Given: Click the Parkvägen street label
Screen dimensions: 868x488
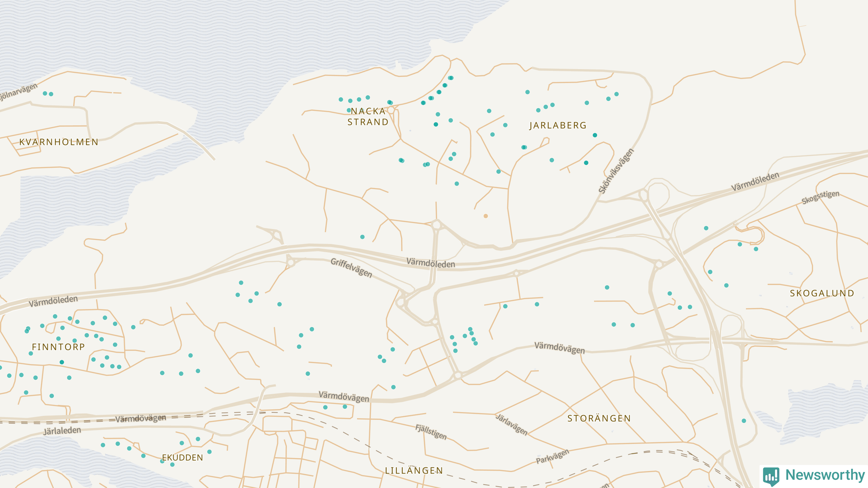Looking at the screenshot, I should tap(552, 456).
